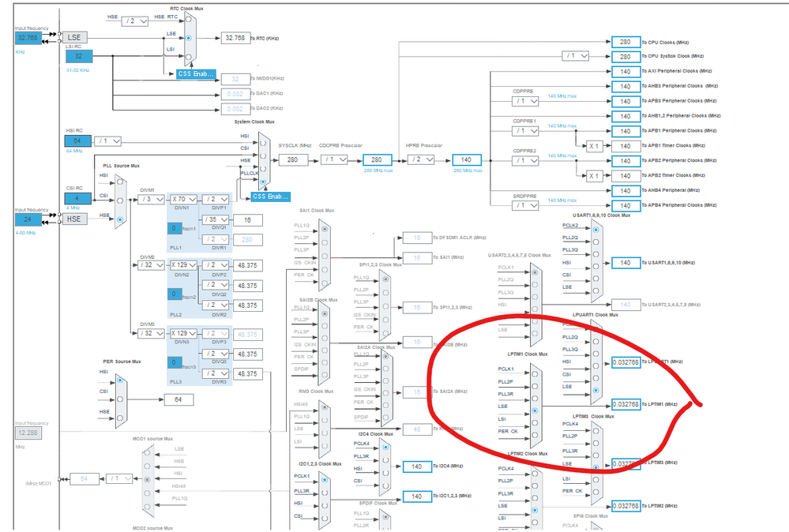Pick CSI in PER Source Mux
This screenshot has height=532, width=789.
120,399
